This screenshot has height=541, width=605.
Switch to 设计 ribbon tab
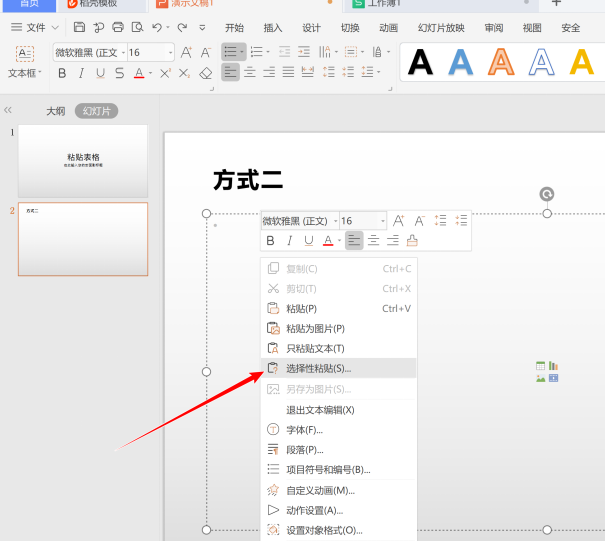coord(311,28)
